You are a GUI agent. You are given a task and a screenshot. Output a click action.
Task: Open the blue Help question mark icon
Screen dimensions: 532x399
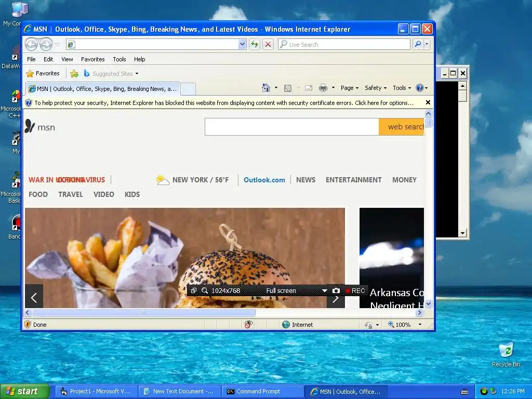pos(420,88)
